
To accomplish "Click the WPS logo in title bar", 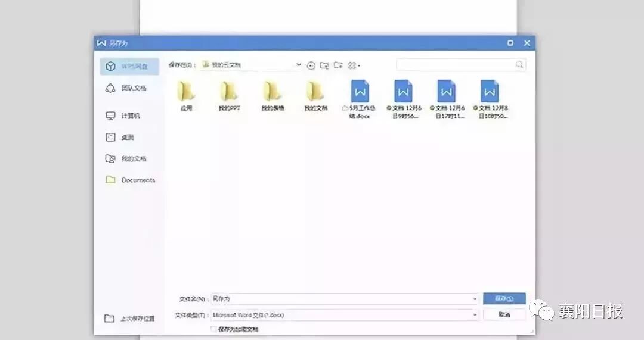I will click(x=101, y=43).
